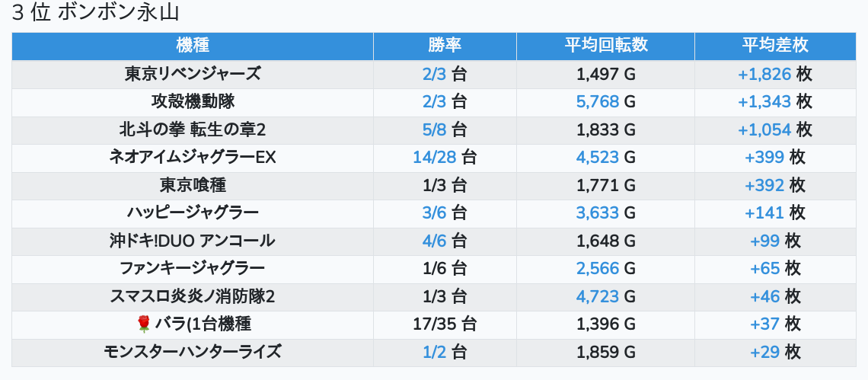Select the スマスロ炎炎ノ消防隊2 machine name
Screen dimensions: 868x380
coord(193,296)
